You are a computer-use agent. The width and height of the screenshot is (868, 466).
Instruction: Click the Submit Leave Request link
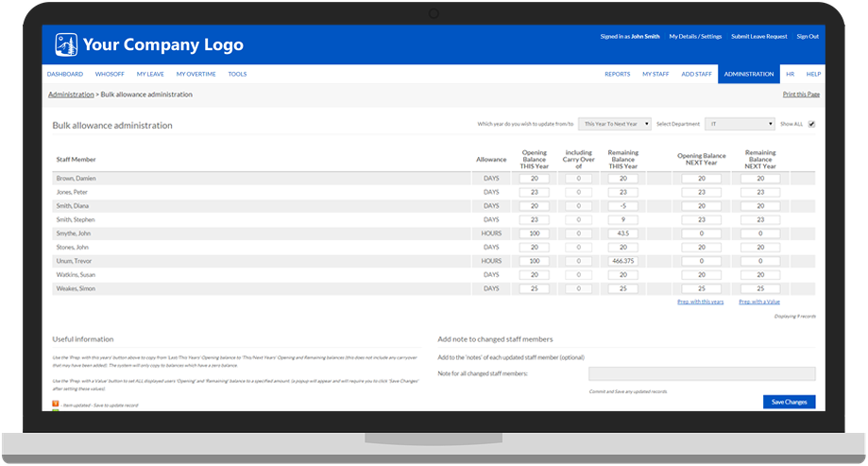point(759,37)
